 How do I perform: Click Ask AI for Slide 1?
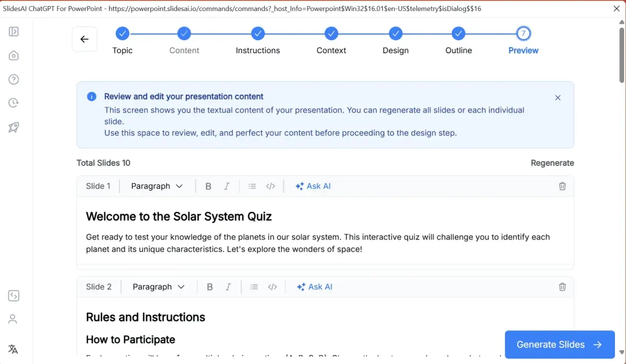pos(313,186)
